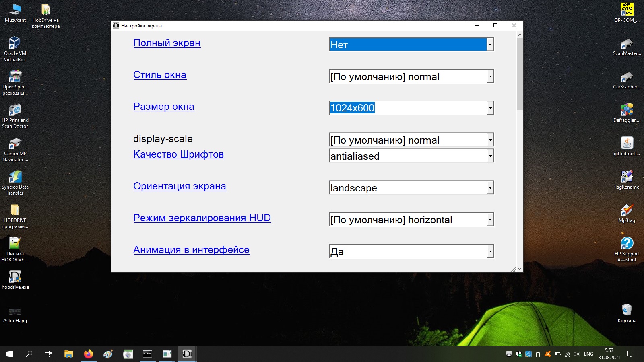
Task: Click the Windows Start button
Action: pyautogui.click(x=10, y=354)
